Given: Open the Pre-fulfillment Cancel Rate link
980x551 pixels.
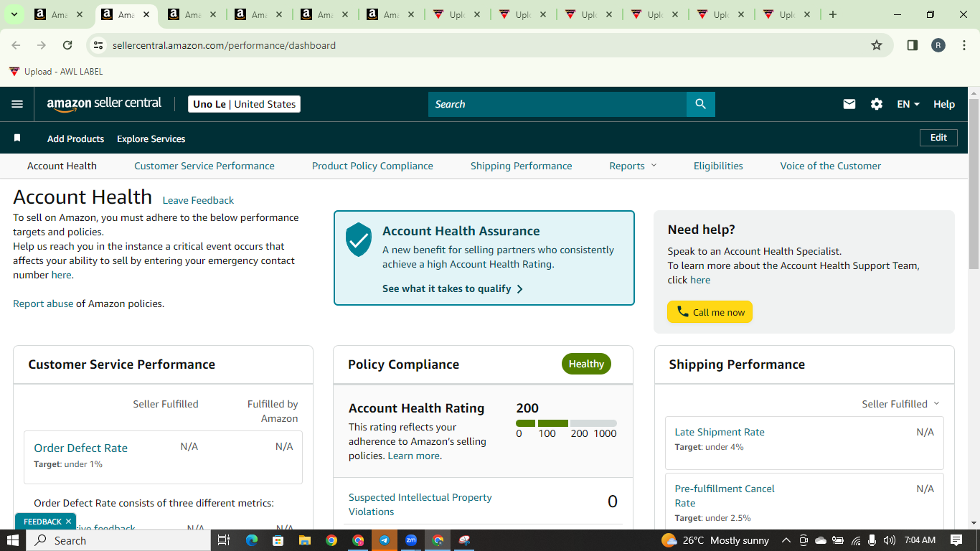Looking at the screenshot, I should (x=725, y=496).
